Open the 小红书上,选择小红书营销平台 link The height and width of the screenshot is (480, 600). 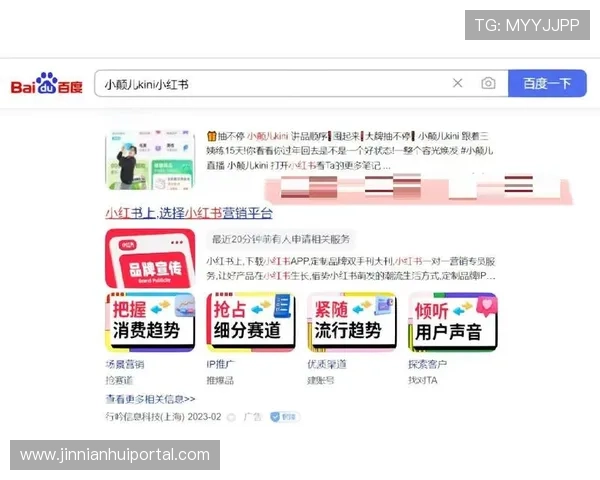pos(189,213)
